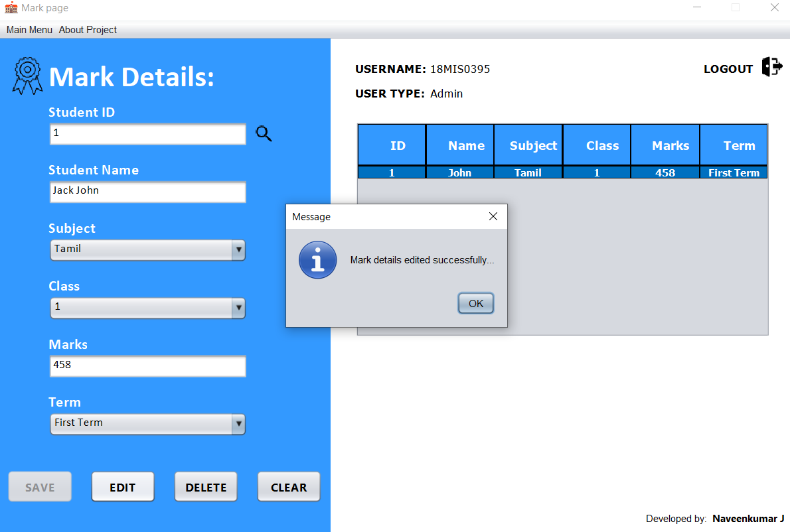Click the EDIT button
The width and height of the screenshot is (790, 532).
(x=123, y=487)
